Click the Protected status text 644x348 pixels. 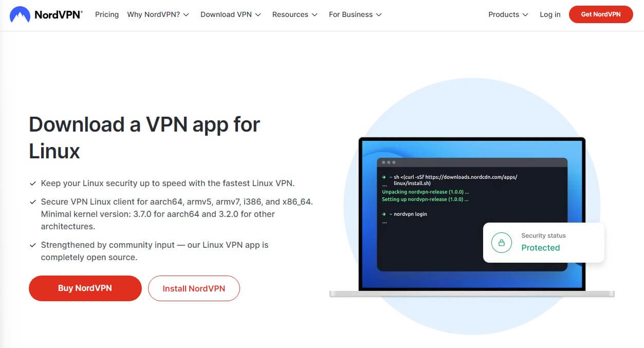[x=540, y=248]
